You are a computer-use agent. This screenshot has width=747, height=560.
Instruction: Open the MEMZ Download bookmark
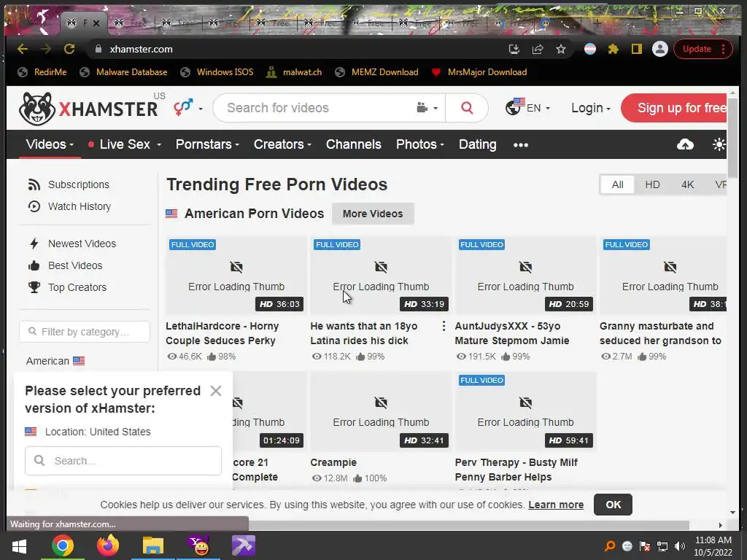coord(377,72)
